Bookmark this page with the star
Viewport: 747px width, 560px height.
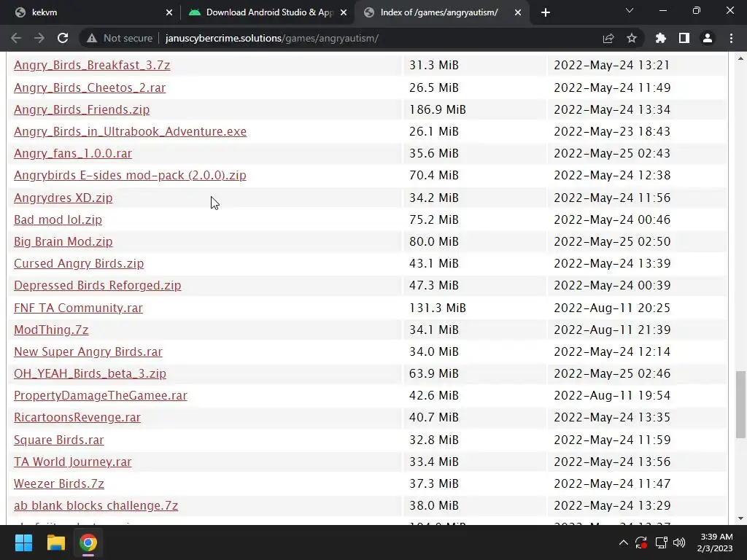point(632,38)
